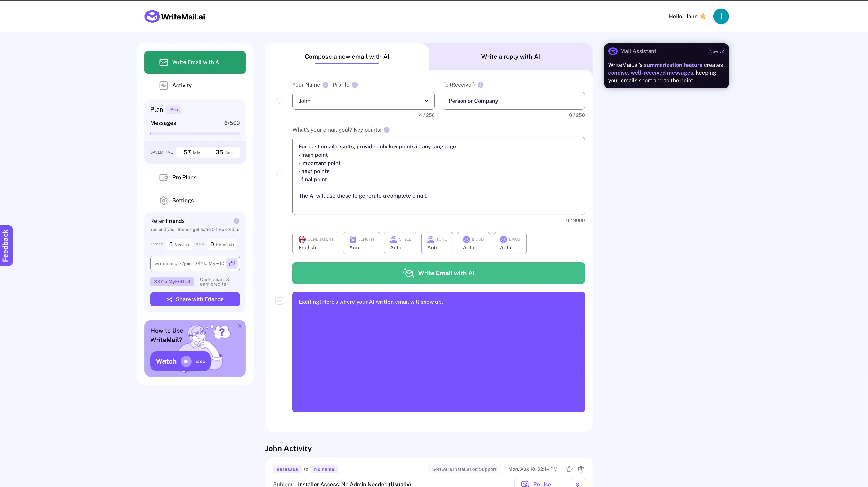Open the user avatar menu
Viewport: 868px width, 487px height.
click(721, 16)
